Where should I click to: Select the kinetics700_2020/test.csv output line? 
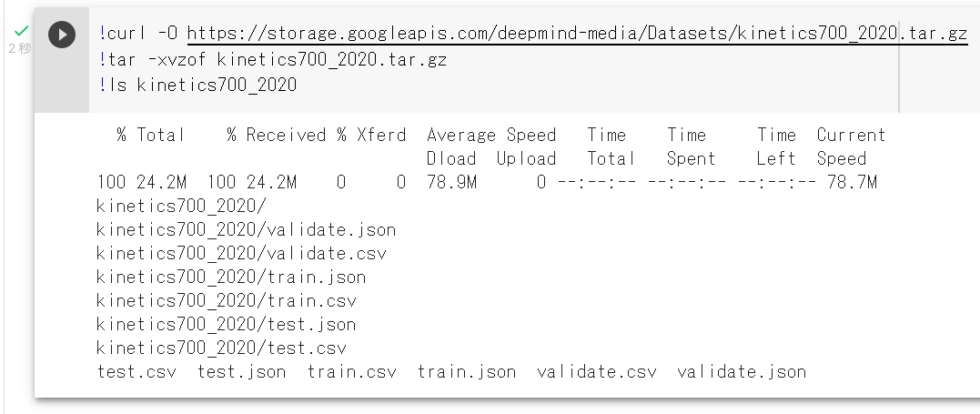(x=221, y=348)
